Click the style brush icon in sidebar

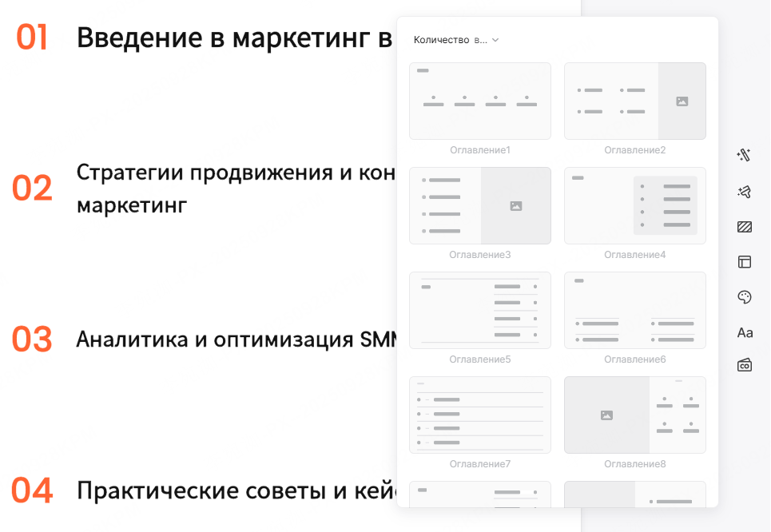click(744, 192)
